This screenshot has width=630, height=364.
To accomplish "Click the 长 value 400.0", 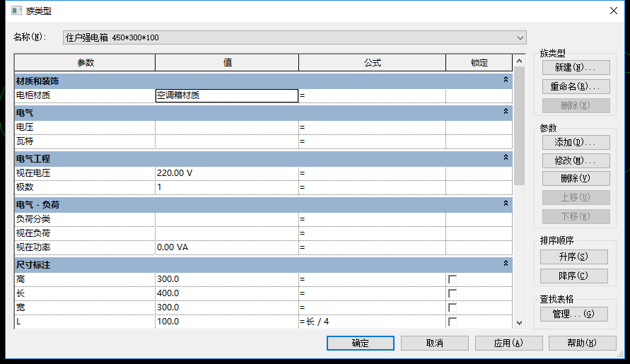I will (x=226, y=293).
